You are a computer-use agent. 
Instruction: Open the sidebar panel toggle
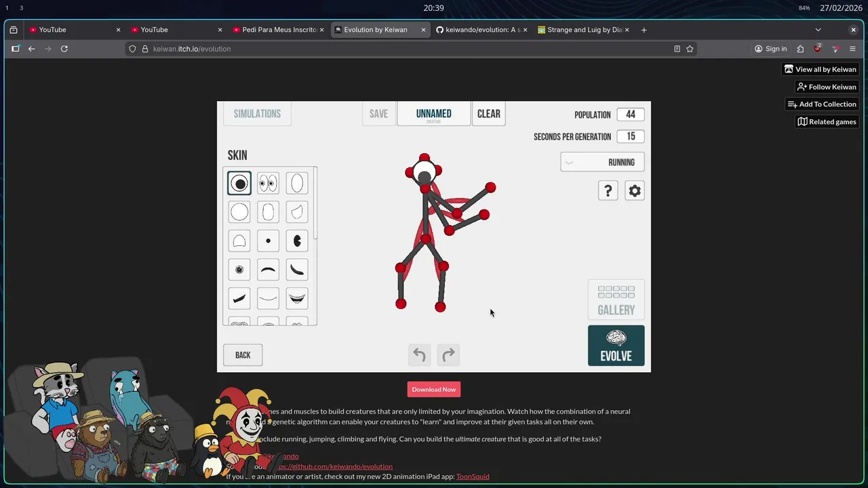(x=15, y=49)
